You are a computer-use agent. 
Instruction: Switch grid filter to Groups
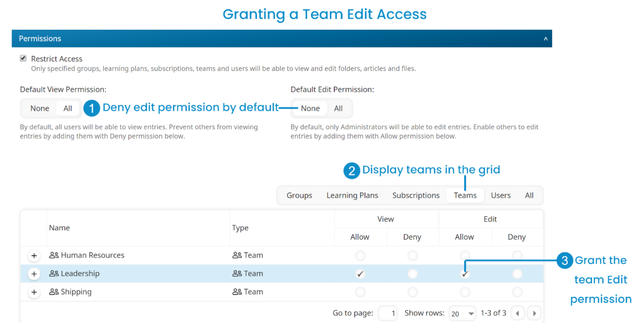pyautogui.click(x=300, y=196)
